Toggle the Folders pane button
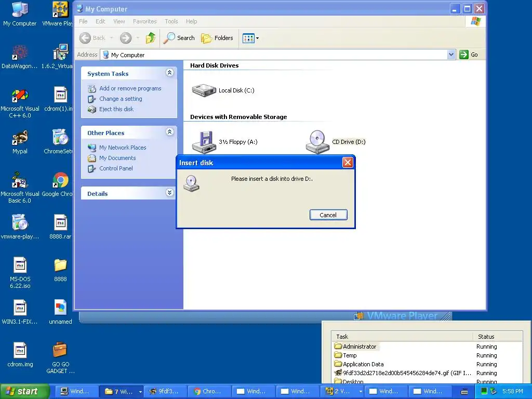532x399 pixels. tap(217, 38)
